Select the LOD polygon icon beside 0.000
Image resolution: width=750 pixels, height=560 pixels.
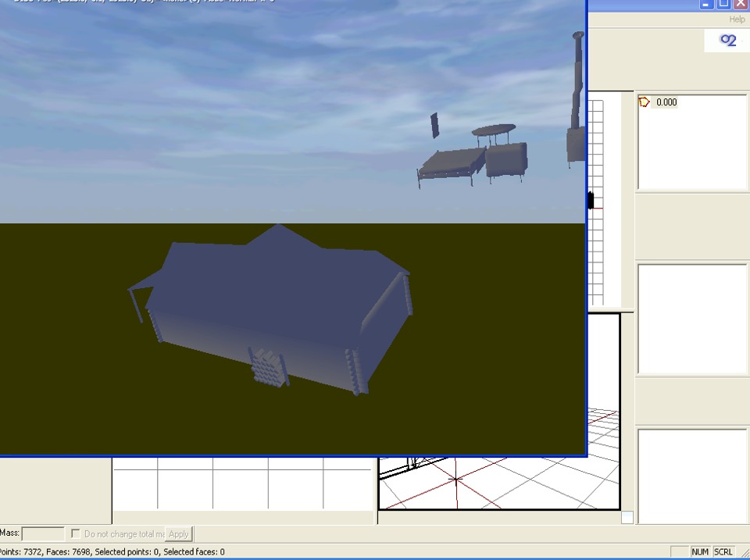point(645,102)
